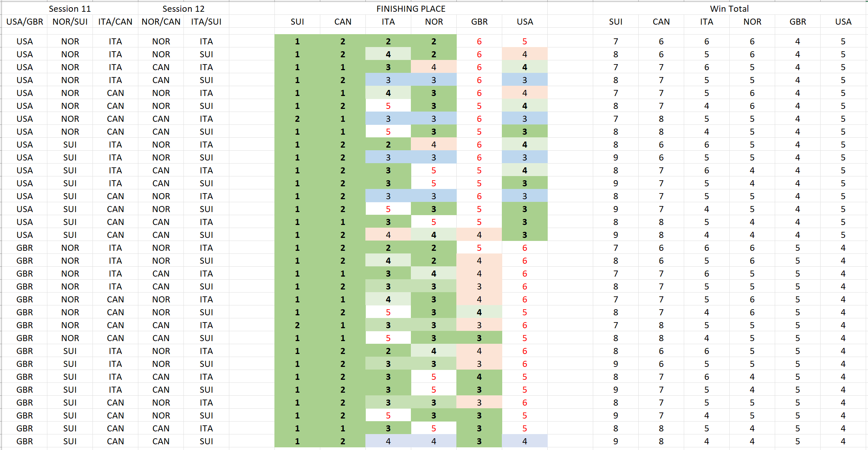Viewport: 868px width, 450px height.
Task: Click last row's lavender USA finishing place cell
Action: pos(525,441)
